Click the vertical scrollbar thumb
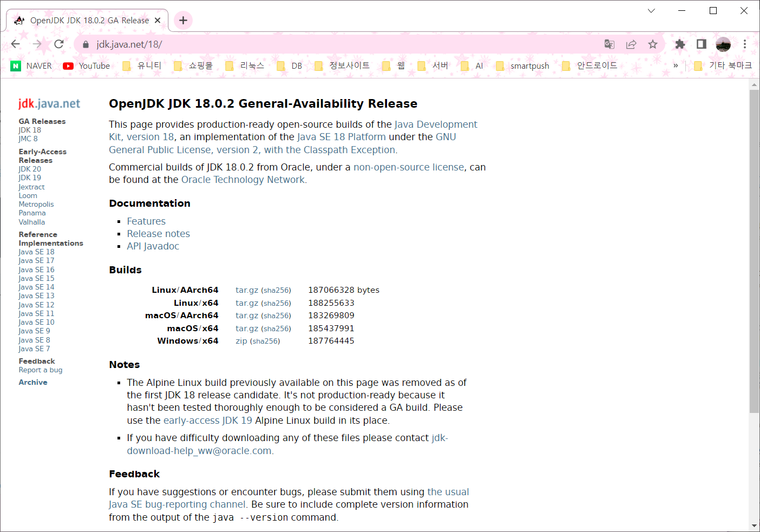Image resolution: width=760 pixels, height=532 pixels. [754, 252]
